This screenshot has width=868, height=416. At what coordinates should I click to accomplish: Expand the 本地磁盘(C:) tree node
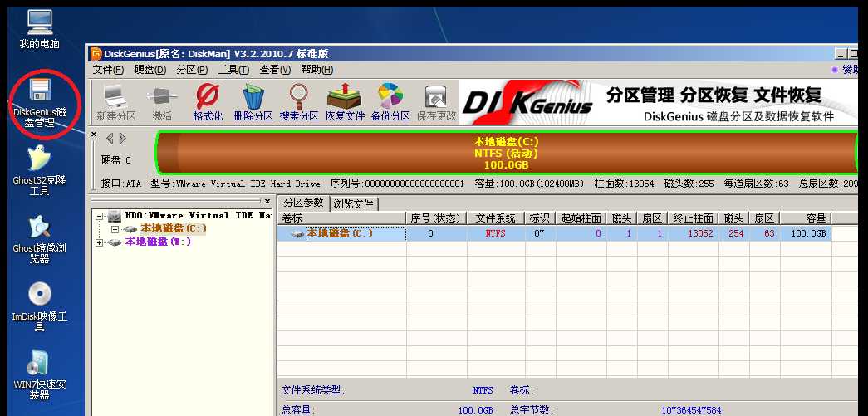(x=115, y=229)
